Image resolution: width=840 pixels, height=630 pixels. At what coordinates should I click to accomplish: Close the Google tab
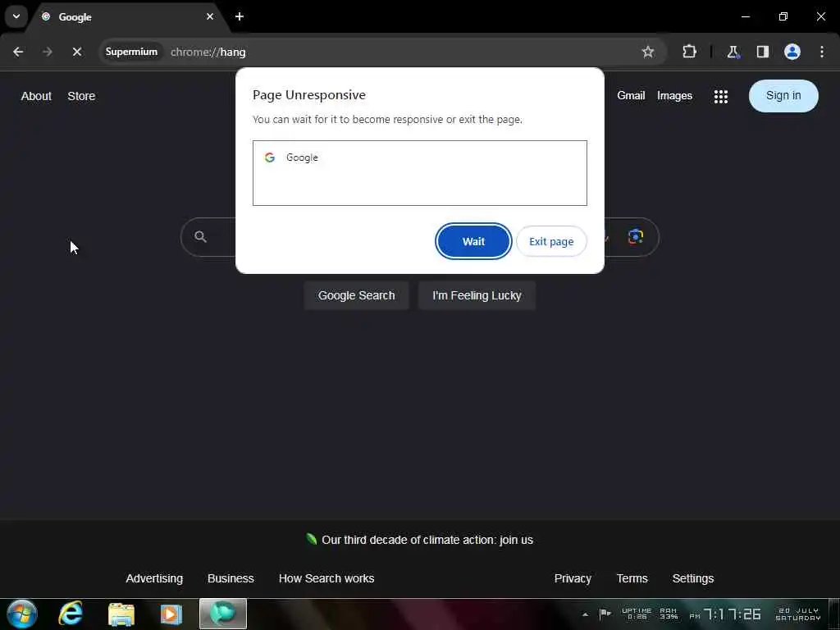(210, 16)
